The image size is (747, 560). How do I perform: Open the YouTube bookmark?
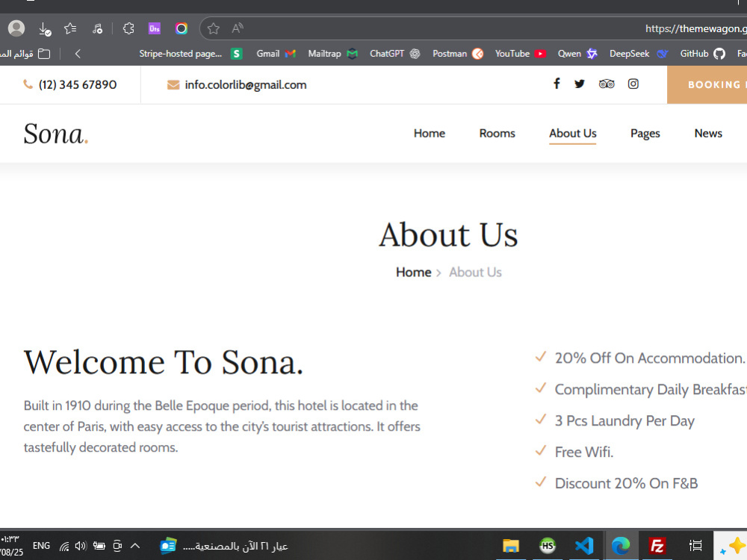pos(520,54)
